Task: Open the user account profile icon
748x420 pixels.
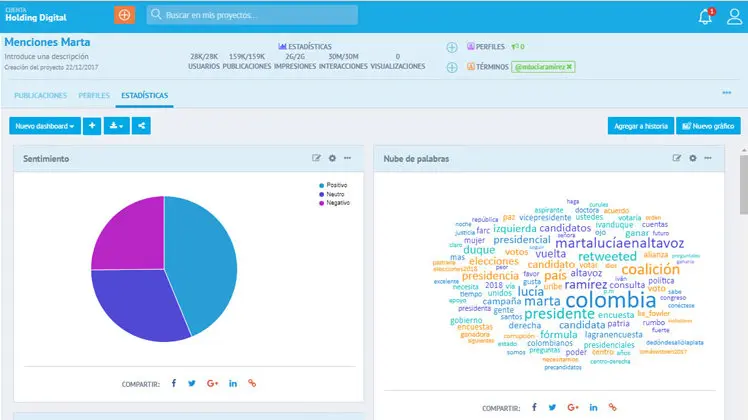Action: click(733, 16)
